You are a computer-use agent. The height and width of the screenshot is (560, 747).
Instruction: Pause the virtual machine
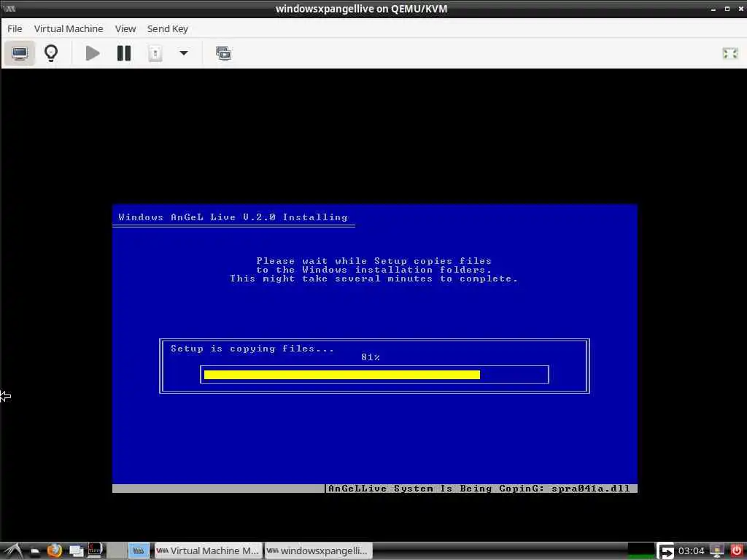coord(124,52)
